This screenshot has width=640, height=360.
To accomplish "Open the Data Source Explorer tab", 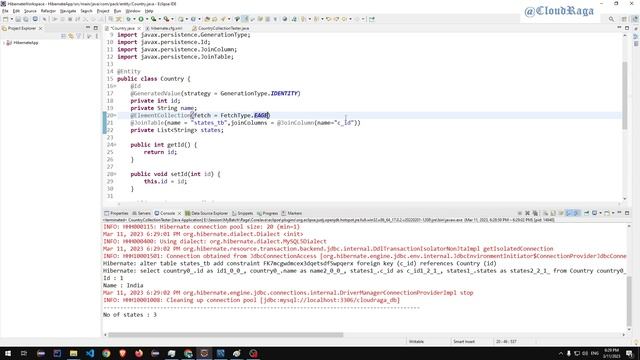I will (x=207, y=213).
